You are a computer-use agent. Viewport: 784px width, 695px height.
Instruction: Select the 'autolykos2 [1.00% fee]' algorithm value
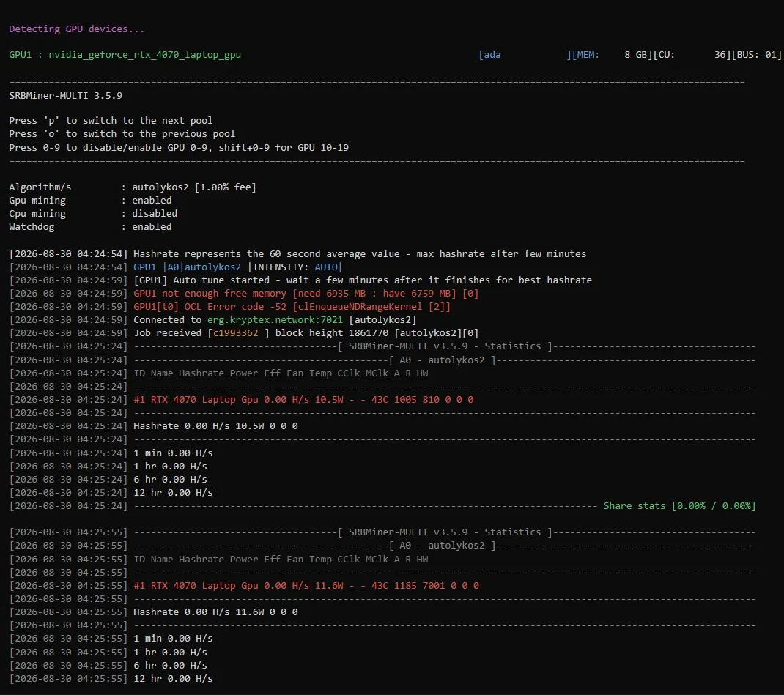[194, 187]
